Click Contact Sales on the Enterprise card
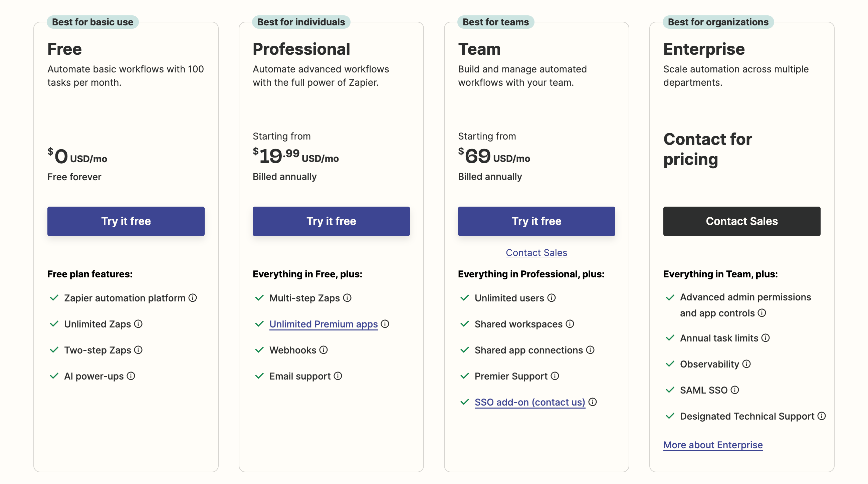868x484 pixels. pyautogui.click(x=742, y=221)
